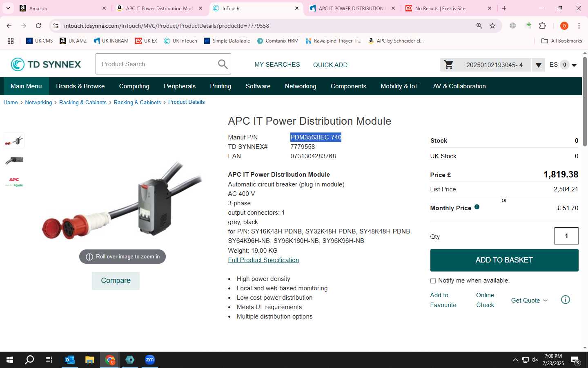Click the TD SYNNEX logo
588x368 pixels.
[x=46, y=64]
